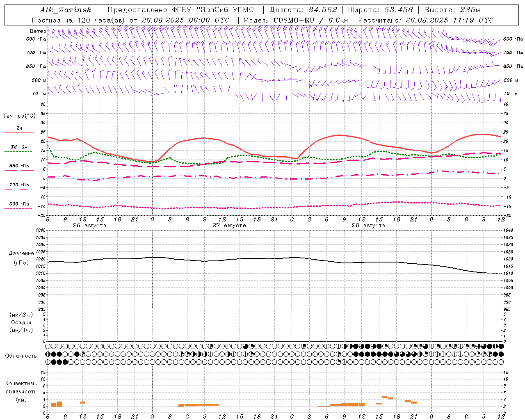Image resolution: width=525 pixels, height=420 pixels.
Task: Click the station name "Alk_Zarinsk"
Action: [x=65, y=10]
